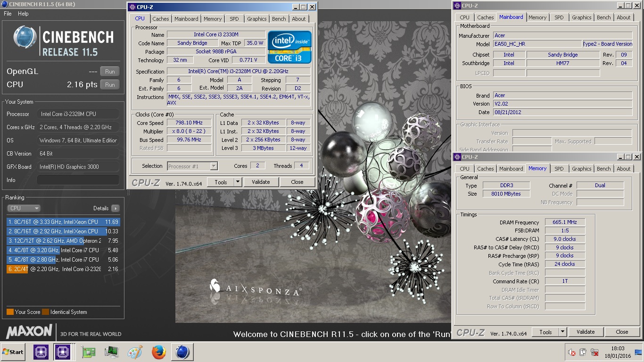
Task: Run the OpenGL benchmark
Action: [110, 72]
